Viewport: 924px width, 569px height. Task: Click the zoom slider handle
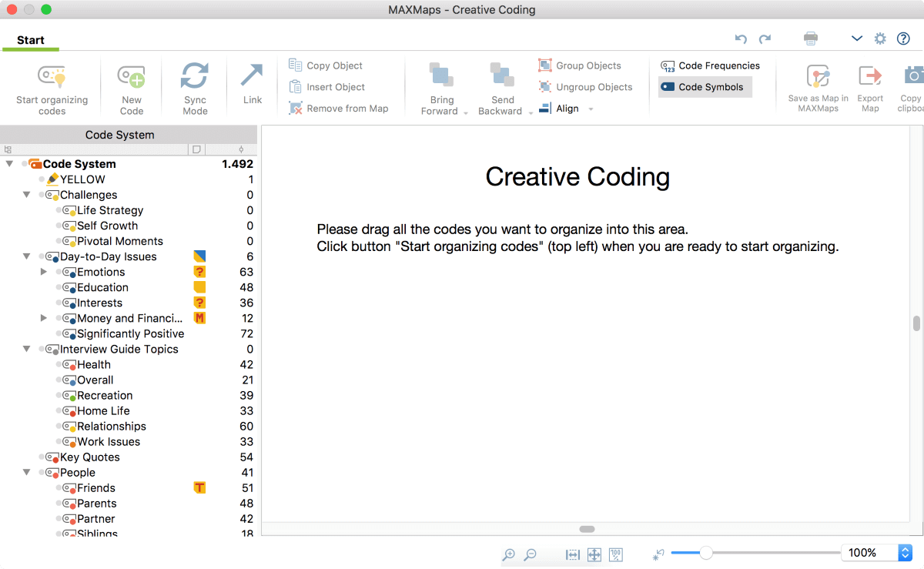(705, 552)
